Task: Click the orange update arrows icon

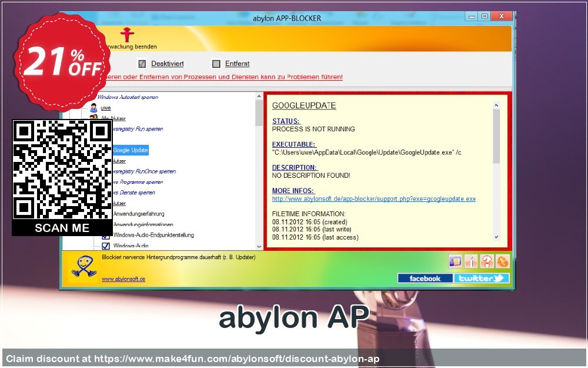Action: pyautogui.click(x=503, y=261)
